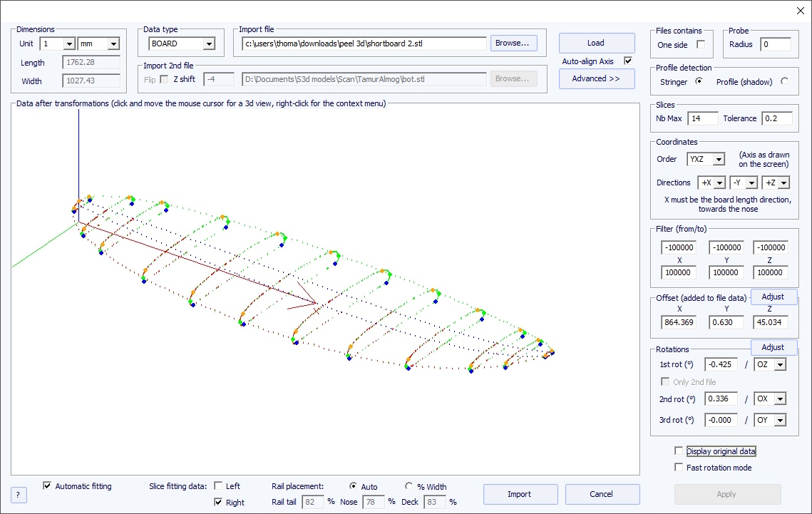This screenshot has width=812, height=514.
Task: Uncheck the Automatic fitting checkbox
Action: pyautogui.click(x=48, y=486)
